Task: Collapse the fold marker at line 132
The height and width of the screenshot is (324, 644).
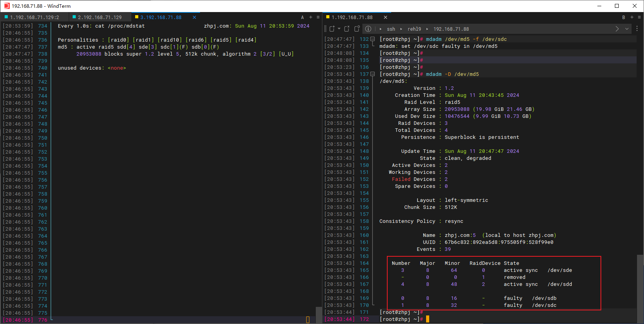Action: click(x=372, y=39)
